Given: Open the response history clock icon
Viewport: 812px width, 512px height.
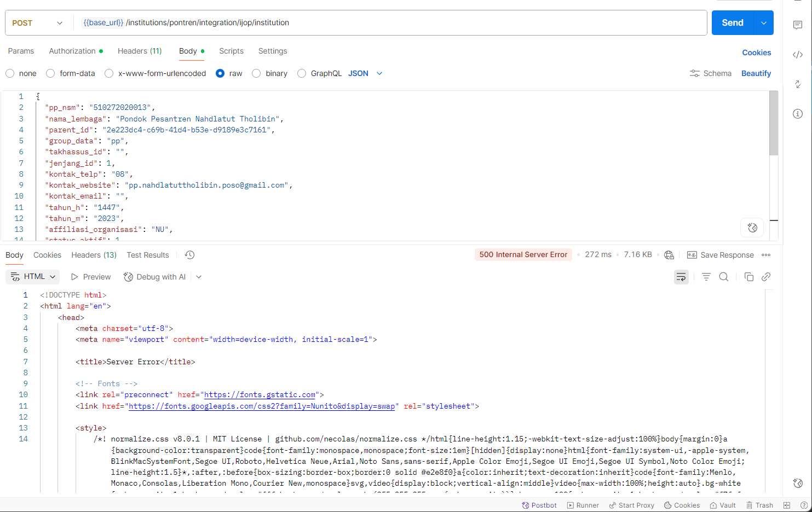Looking at the screenshot, I should pyautogui.click(x=189, y=255).
